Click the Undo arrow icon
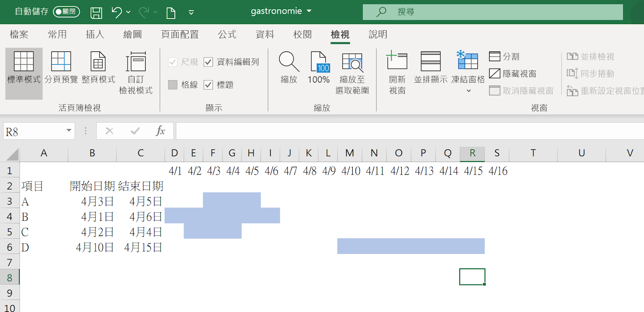Viewport: 644px width, 312px height. click(117, 12)
